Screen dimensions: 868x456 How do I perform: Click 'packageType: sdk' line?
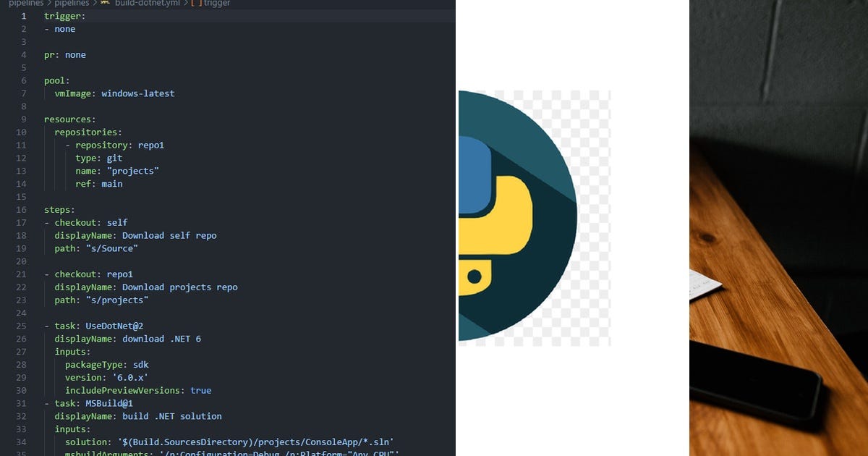point(107,365)
